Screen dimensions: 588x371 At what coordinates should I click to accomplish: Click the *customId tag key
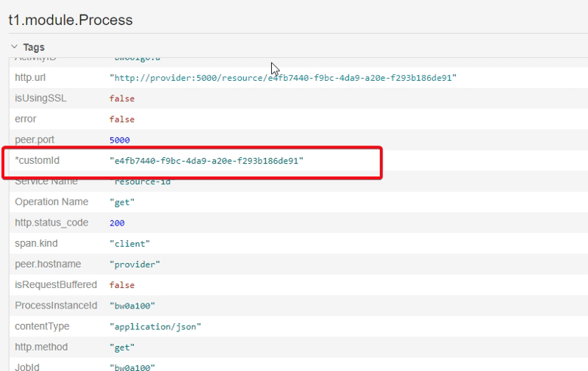[37, 160]
